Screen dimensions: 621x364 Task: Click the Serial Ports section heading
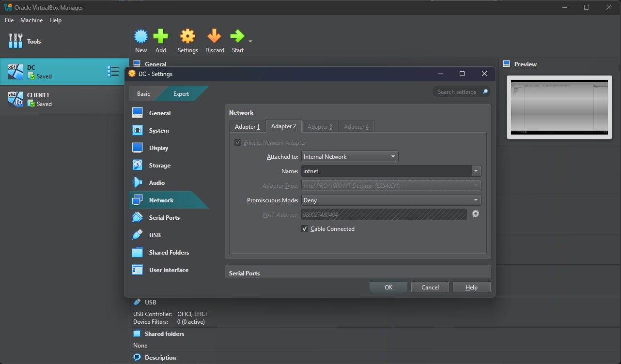click(x=245, y=273)
